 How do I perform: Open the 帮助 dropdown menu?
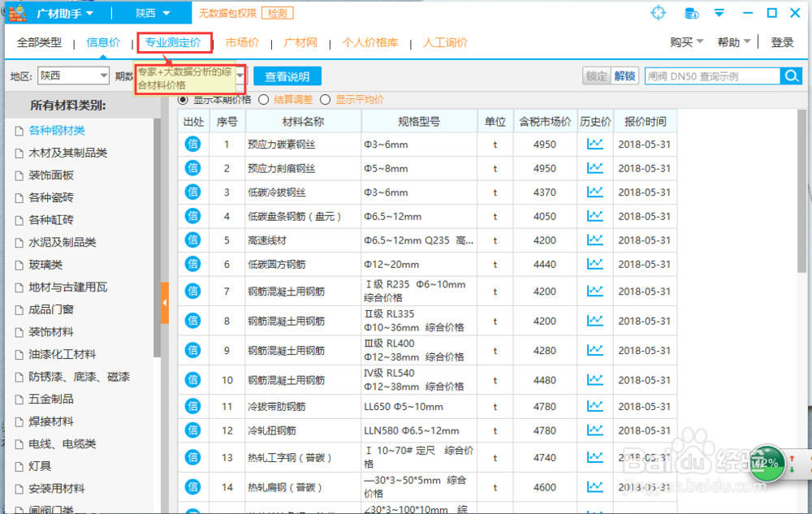tap(730, 41)
